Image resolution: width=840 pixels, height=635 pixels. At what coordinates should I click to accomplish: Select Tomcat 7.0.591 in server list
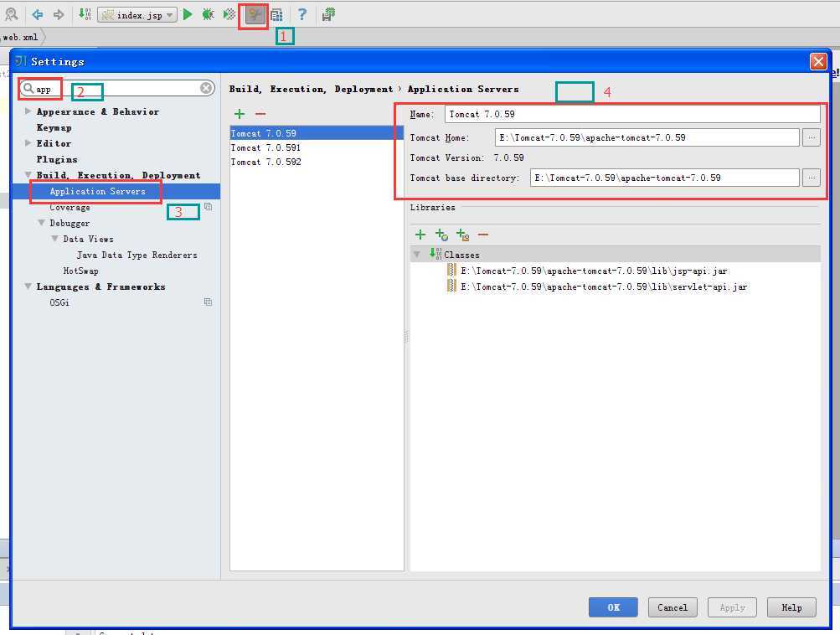pyautogui.click(x=317, y=147)
